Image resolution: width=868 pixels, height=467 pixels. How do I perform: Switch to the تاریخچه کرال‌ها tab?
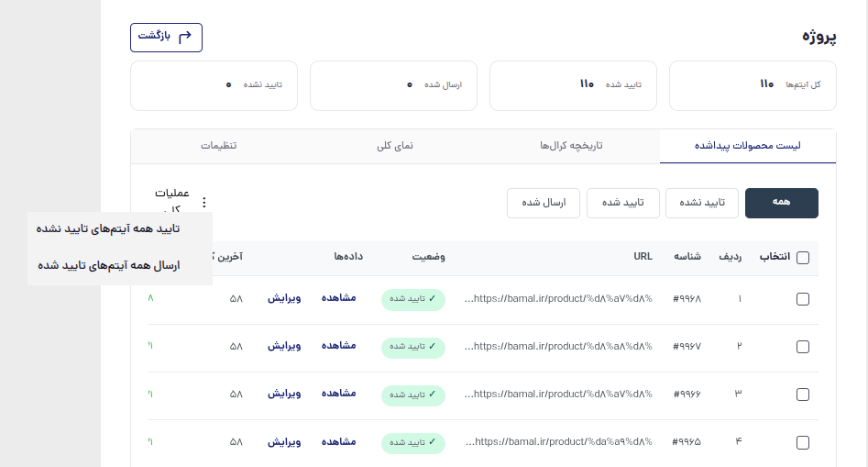pos(571,146)
